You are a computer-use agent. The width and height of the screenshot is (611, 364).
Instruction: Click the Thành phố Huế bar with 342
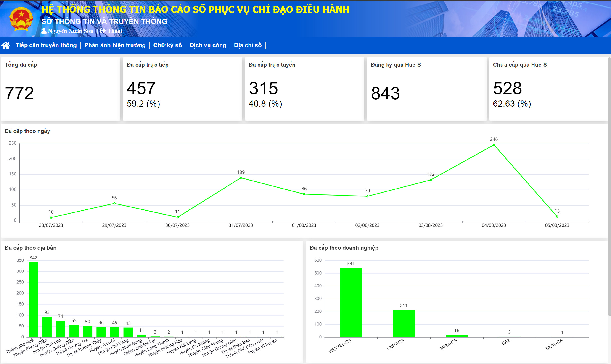click(33, 299)
